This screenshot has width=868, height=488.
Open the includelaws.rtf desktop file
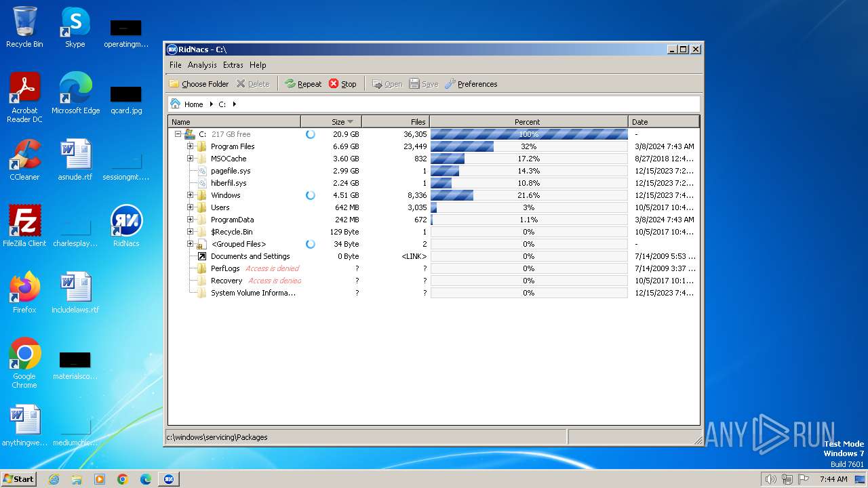tap(75, 293)
